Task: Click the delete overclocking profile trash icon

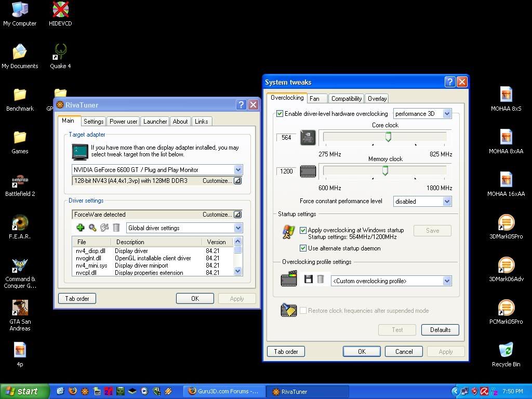Action: click(321, 280)
